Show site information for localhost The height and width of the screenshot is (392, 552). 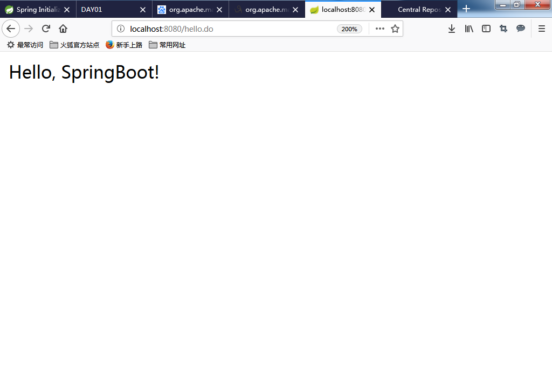click(x=121, y=29)
